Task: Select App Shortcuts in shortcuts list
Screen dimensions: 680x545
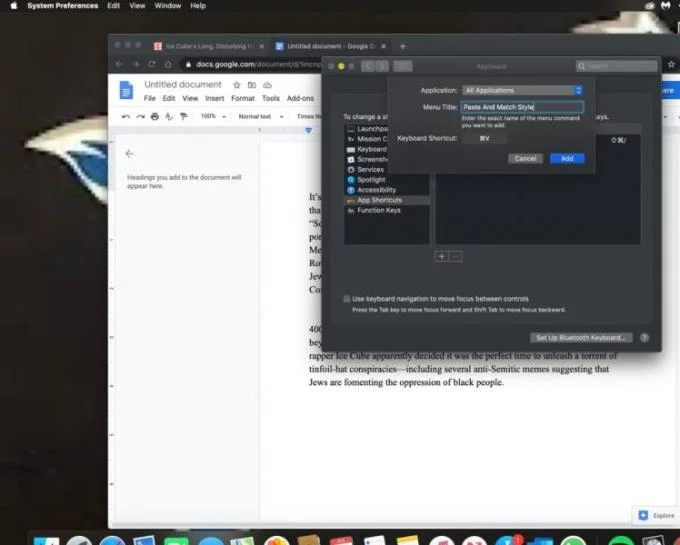Action: 387,200
